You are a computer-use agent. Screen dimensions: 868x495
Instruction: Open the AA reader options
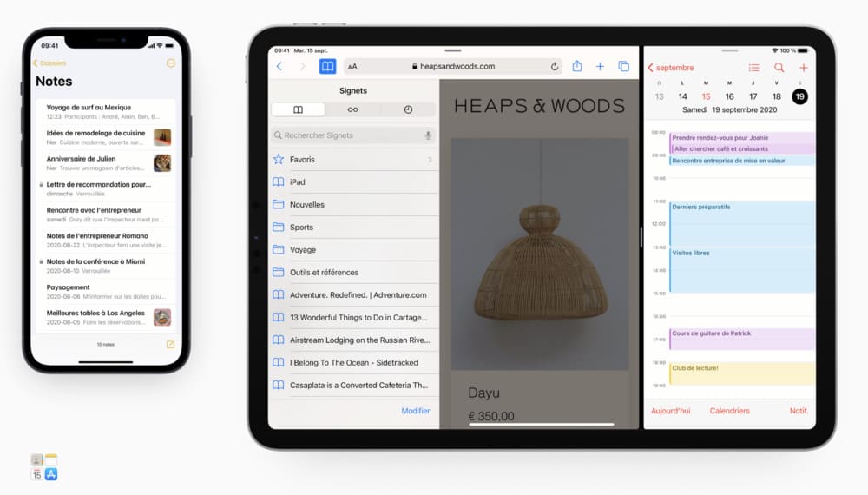[352, 67]
